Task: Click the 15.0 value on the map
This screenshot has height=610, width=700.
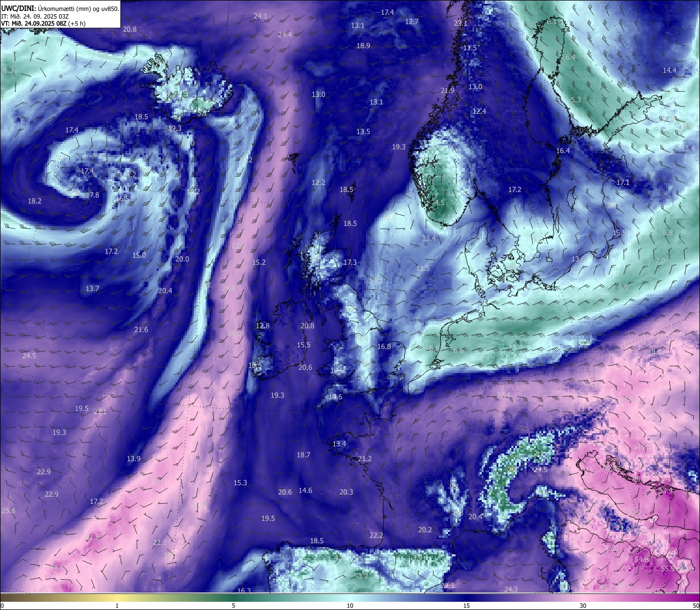Action: (x=139, y=255)
